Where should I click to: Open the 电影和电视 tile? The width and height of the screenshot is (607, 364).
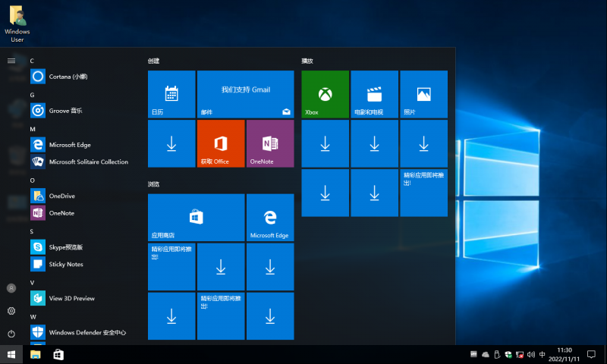coord(374,94)
